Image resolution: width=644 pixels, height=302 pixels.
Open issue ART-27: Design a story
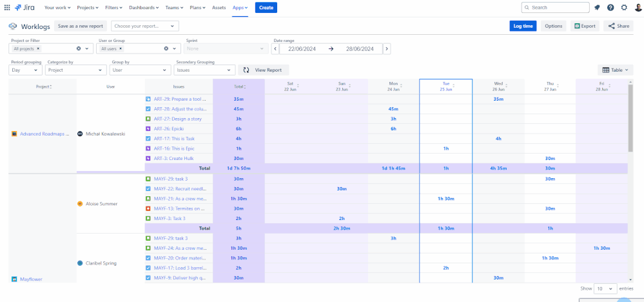point(178,119)
